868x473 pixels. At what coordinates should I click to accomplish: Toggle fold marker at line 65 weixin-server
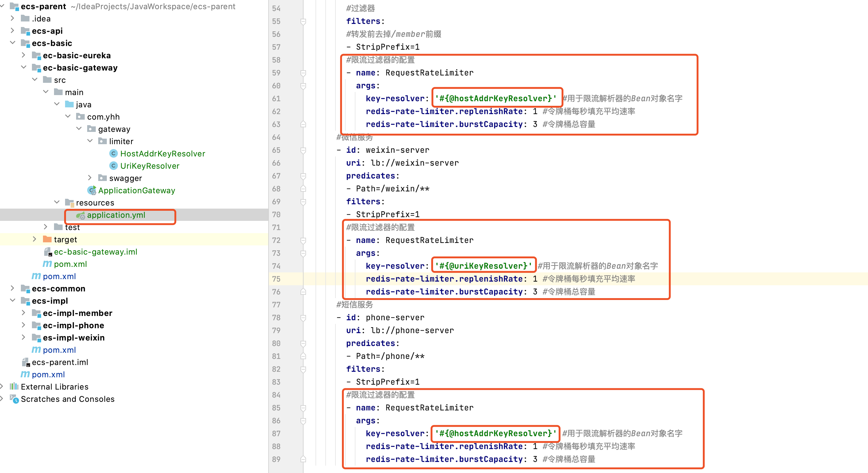coord(303,150)
